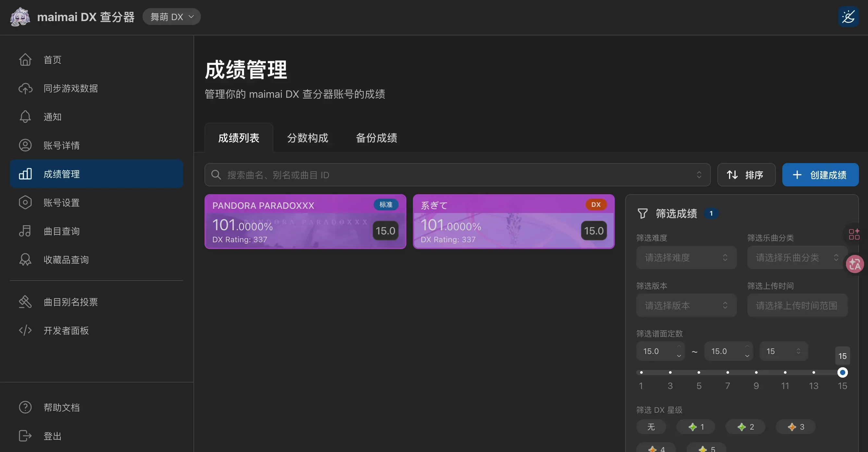Click the 请选择上传时间范围 date range field
868x452 pixels.
[797, 305]
